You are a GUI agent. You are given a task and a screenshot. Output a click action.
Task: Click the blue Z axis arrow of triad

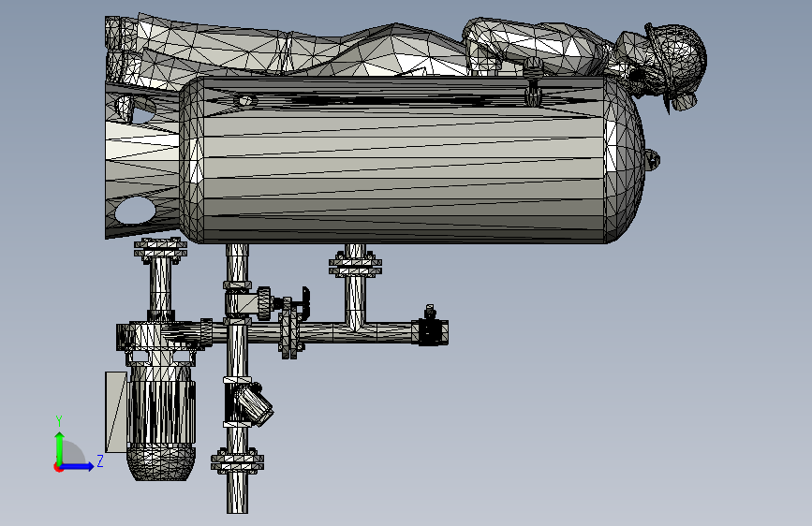click(x=78, y=466)
